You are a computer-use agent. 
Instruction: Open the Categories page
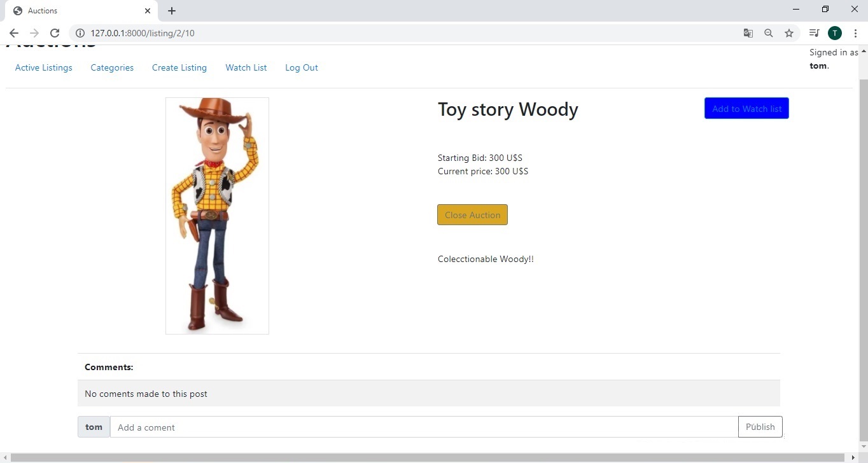coord(112,67)
